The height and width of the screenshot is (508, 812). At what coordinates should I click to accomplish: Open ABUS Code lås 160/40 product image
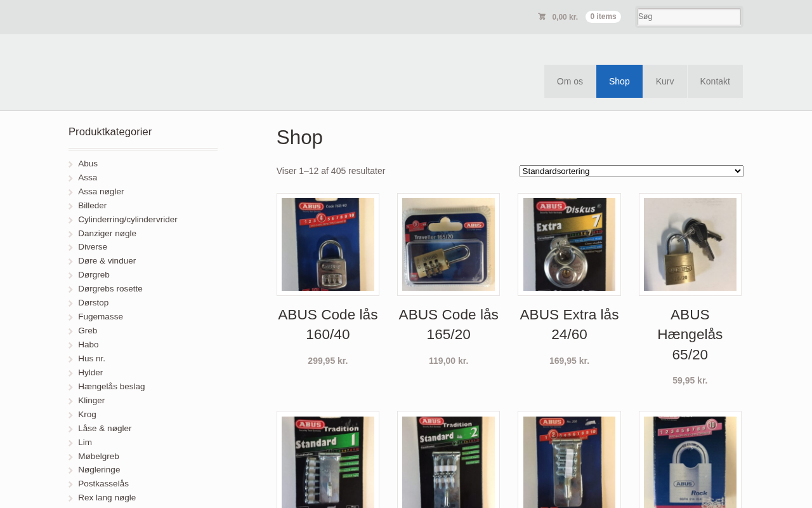coord(328,244)
